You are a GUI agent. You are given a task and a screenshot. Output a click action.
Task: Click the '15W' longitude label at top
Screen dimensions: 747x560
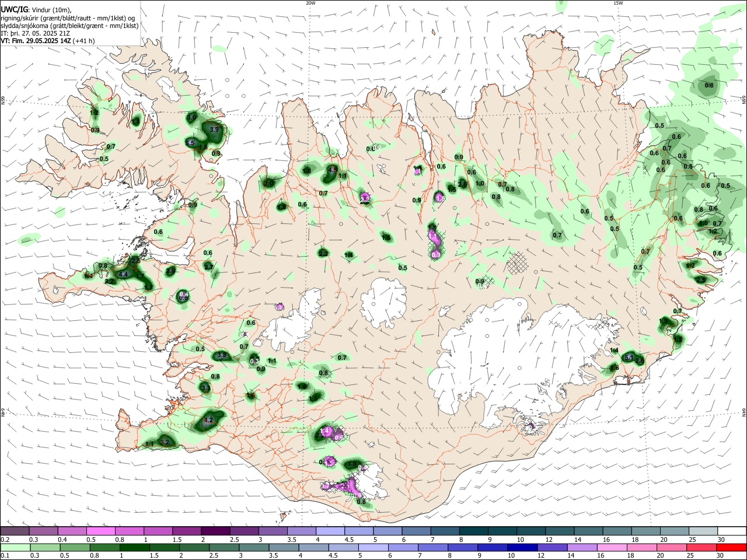point(618,3)
